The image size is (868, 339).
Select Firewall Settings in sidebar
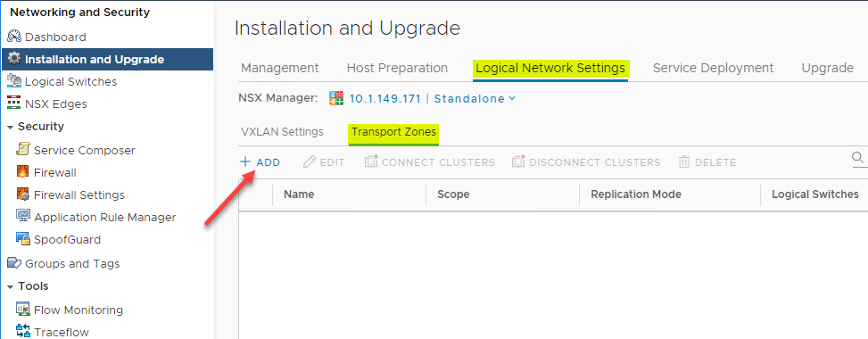tap(79, 195)
